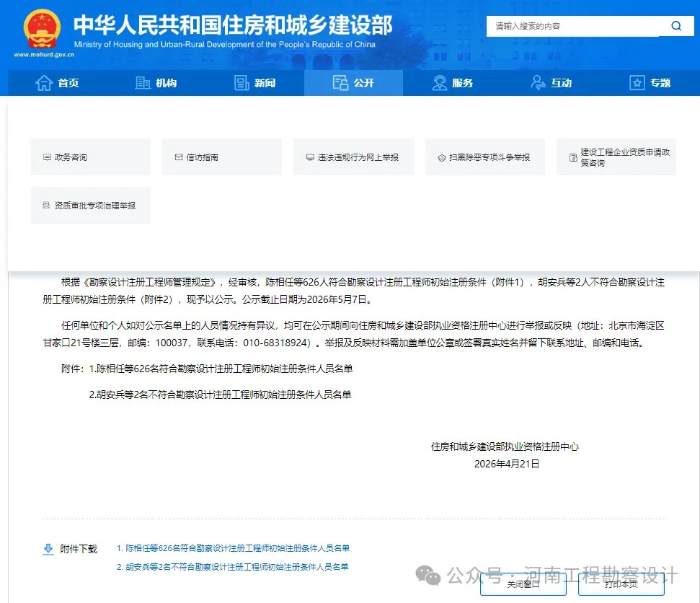Open 扫黑除恶专项斗争举报 link

pyautogui.click(x=484, y=157)
